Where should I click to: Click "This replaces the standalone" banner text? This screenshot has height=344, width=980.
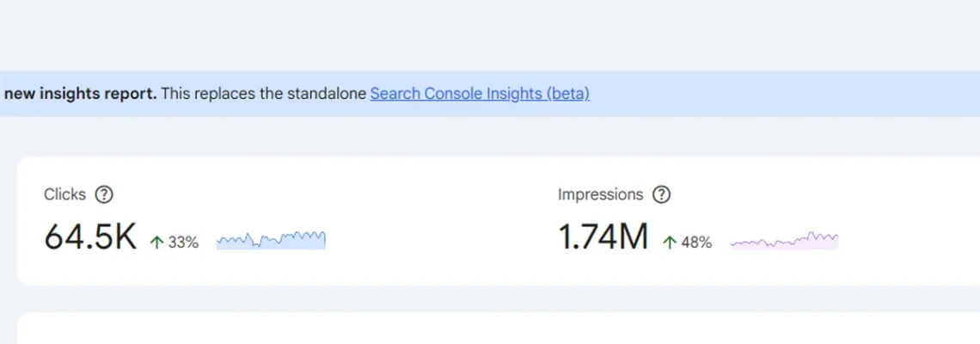(x=265, y=94)
